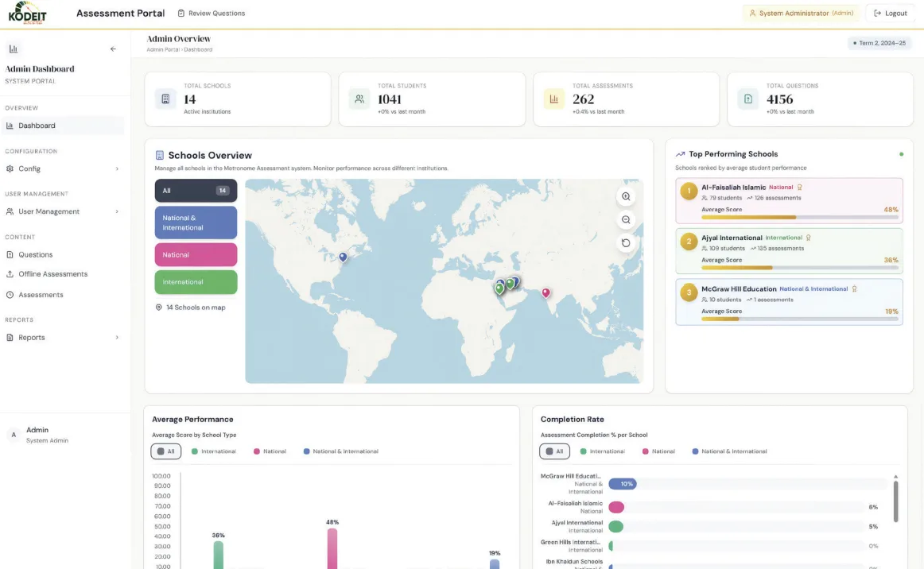
Task: Expand the User Management chevron
Action: [x=117, y=211]
